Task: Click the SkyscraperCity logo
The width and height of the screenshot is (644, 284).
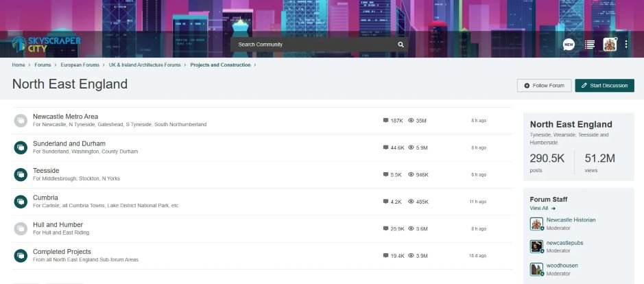Action: [46, 45]
